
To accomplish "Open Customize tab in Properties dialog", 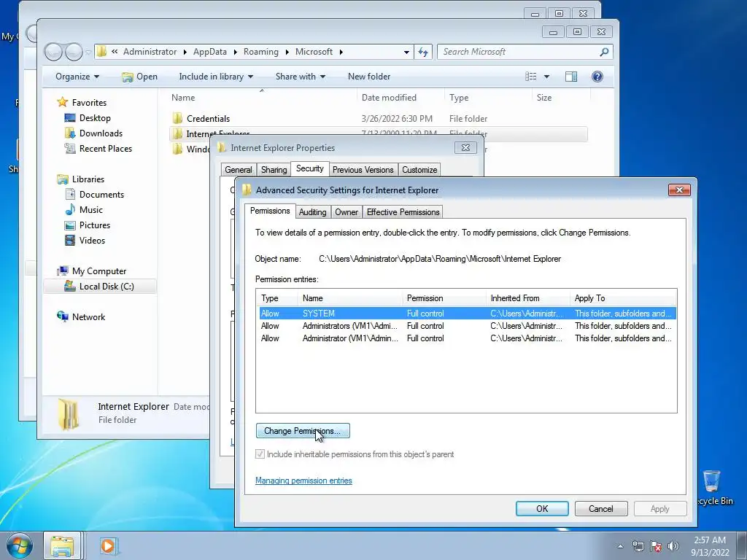I will (x=419, y=169).
